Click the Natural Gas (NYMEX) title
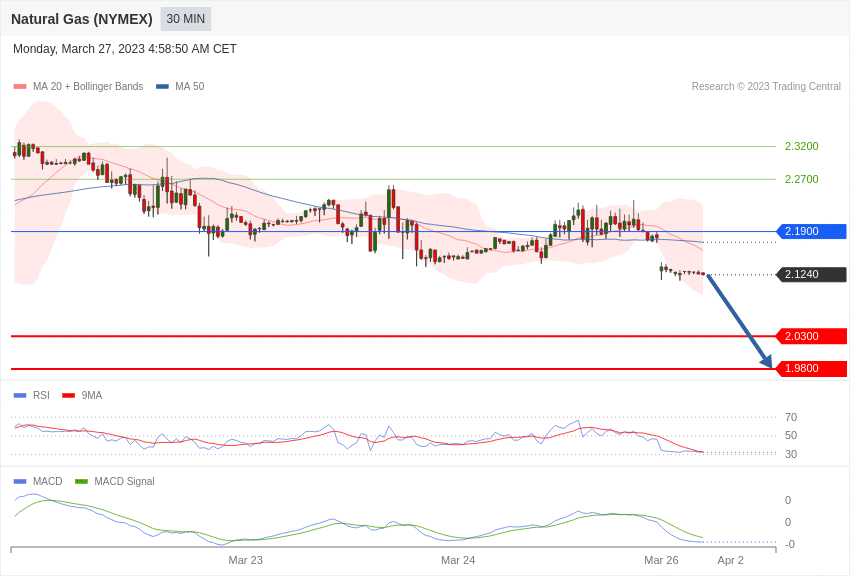This screenshot has width=850, height=576. (82, 19)
